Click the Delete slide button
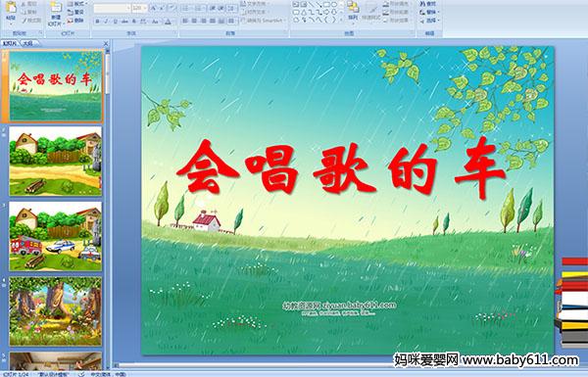The height and width of the screenshot is (377, 588). click(x=76, y=21)
